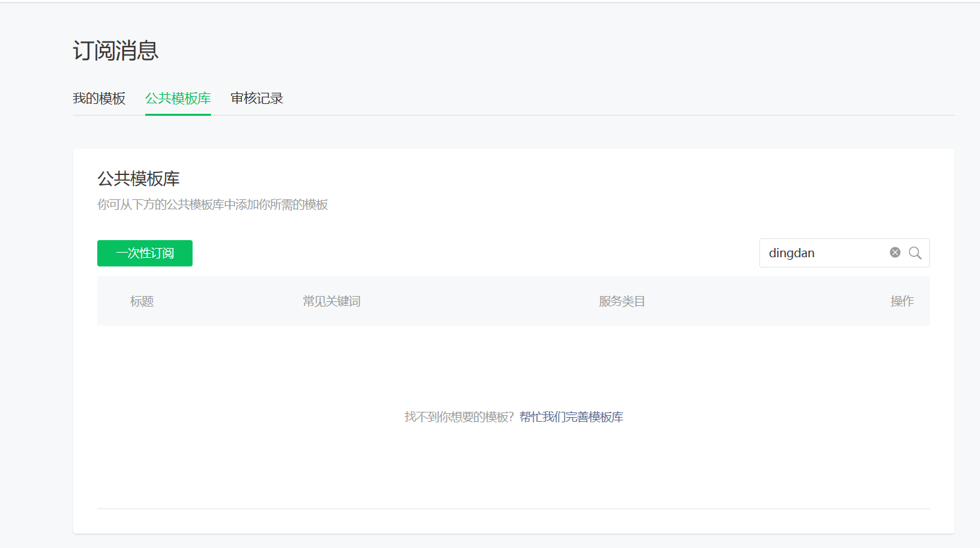Viewport: 980px width, 548px height.
Task: Click the 订阅消息 page title
Action: tap(115, 50)
